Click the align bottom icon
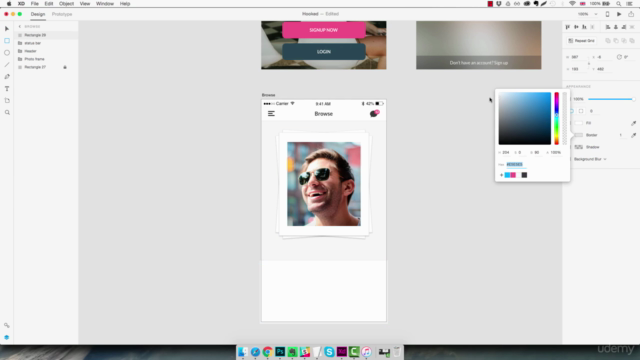This screenshot has width=640, height=360. (x=584, y=27)
